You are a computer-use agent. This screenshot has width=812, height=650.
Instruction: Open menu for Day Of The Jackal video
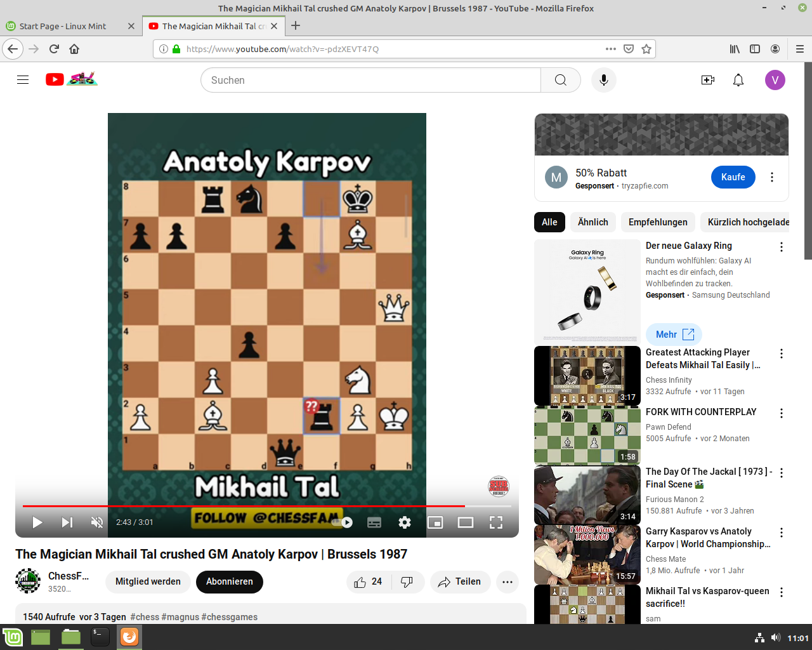click(x=782, y=473)
